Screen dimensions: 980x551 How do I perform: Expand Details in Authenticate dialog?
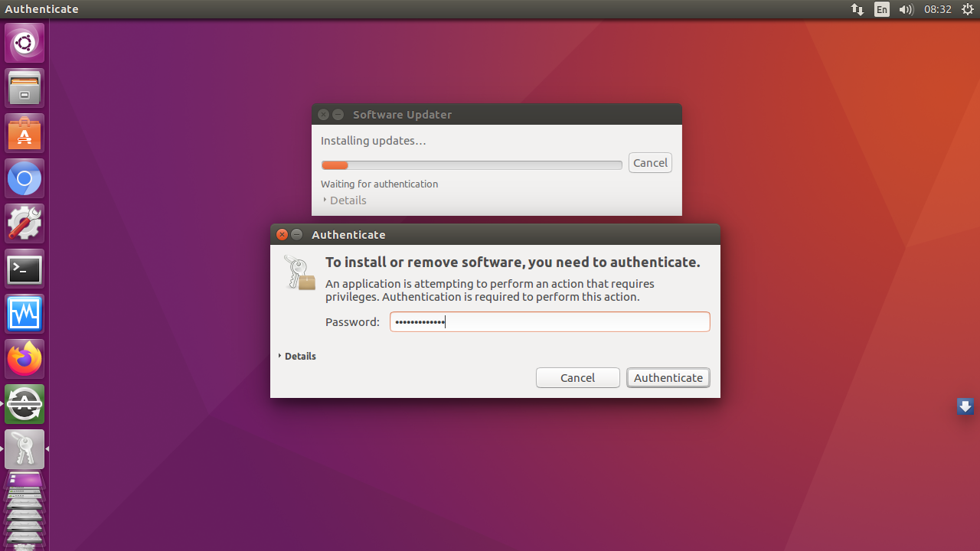tap(297, 356)
